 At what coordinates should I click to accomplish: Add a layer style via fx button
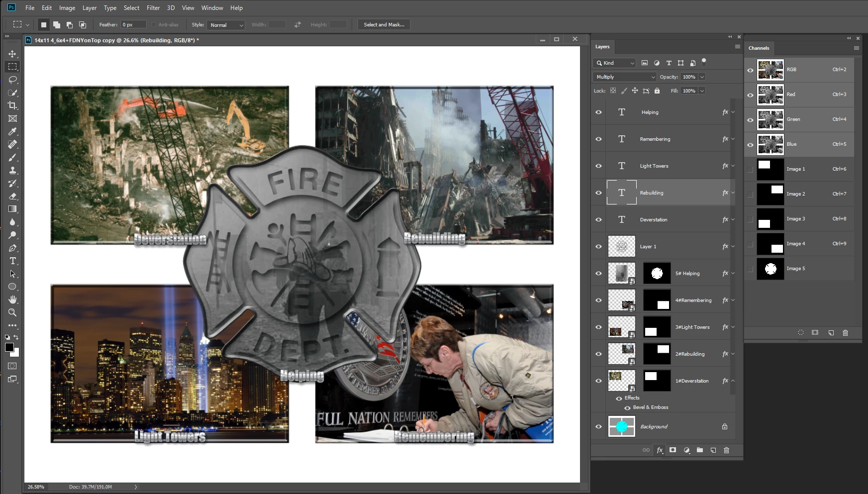click(660, 450)
